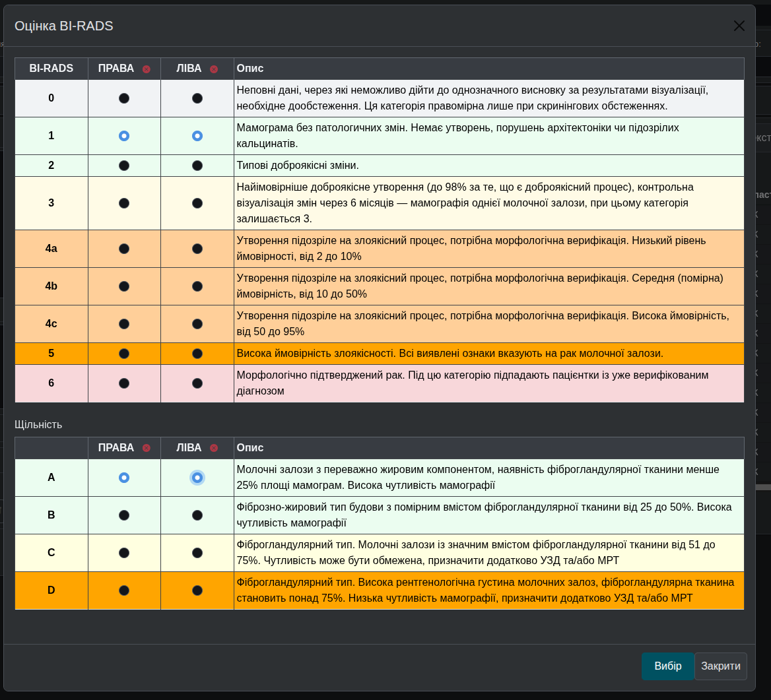Confirm with the Вибір button
771x700 pixels.
click(668, 666)
